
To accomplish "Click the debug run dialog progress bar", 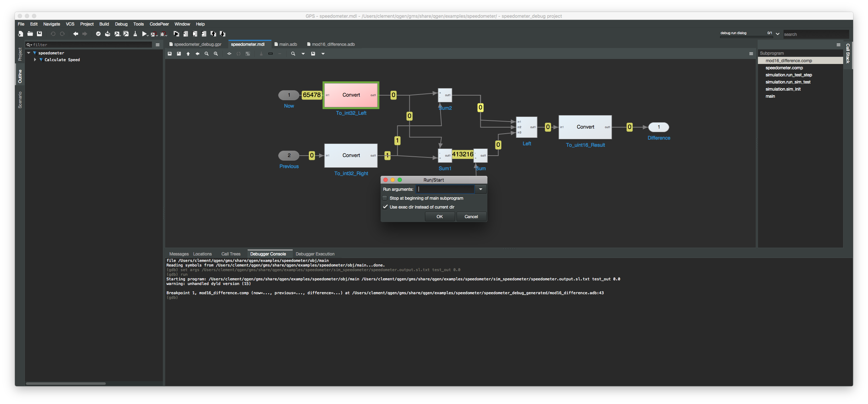I will point(746,37).
